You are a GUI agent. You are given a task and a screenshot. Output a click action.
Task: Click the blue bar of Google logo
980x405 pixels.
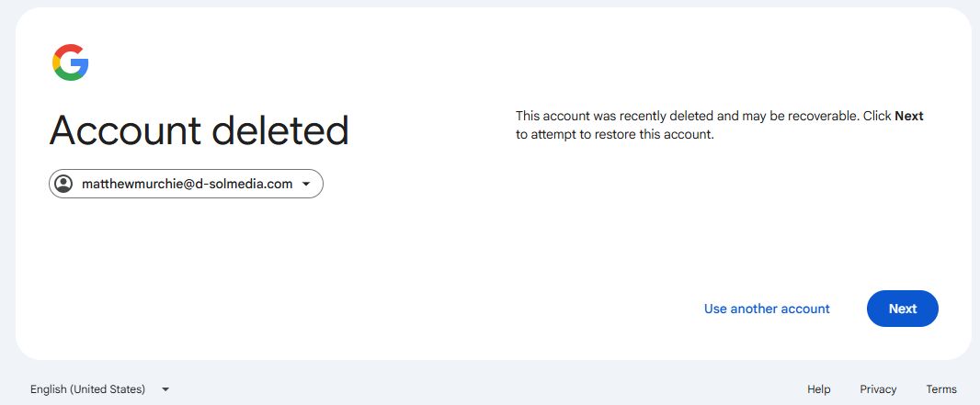pyautogui.click(x=80, y=62)
